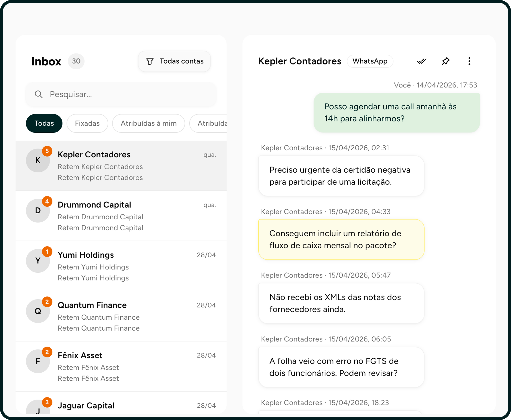
Task: Click the first Retem Kepler Contadores preview line
Action: (100, 167)
